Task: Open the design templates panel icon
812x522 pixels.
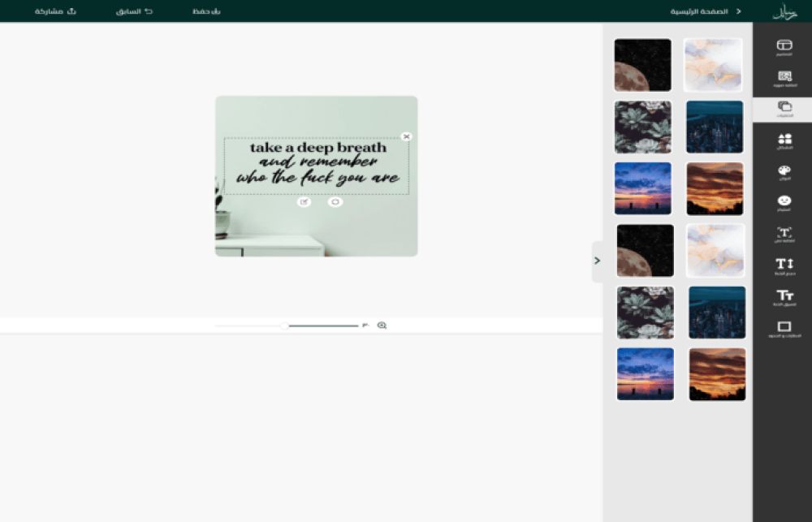Action: pyautogui.click(x=784, y=45)
